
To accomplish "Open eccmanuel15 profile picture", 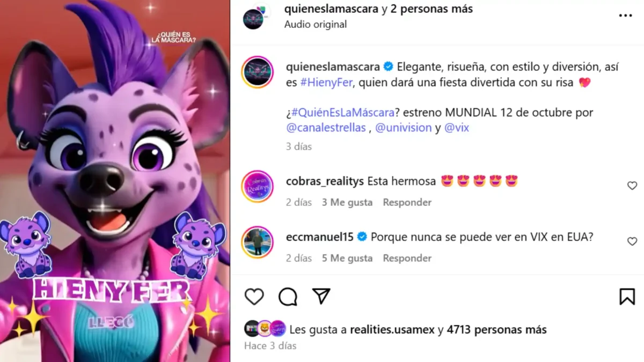I will (x=258, y=242).
